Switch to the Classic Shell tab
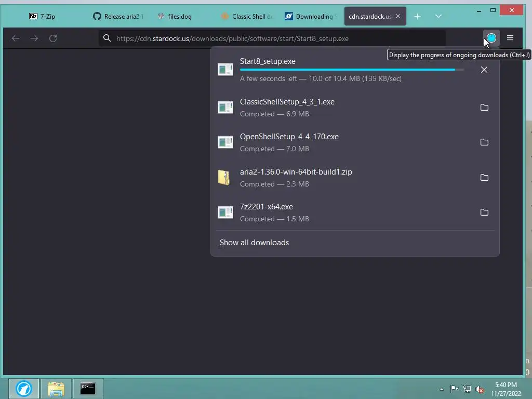 tap(247, 16)
